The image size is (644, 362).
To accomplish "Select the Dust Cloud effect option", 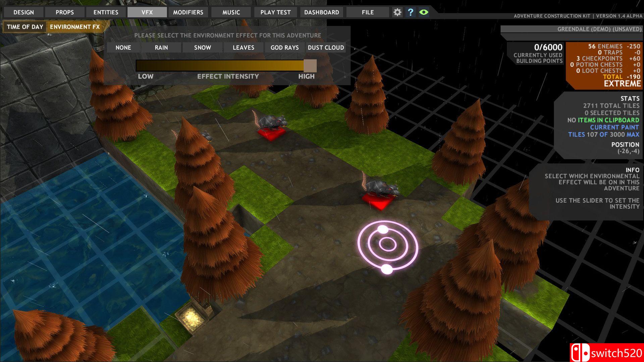I will tap(326, 48).
